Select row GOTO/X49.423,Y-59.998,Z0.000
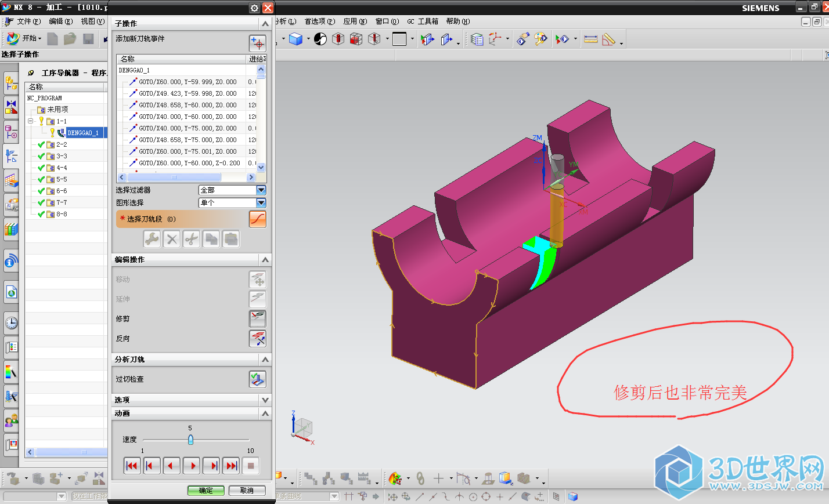 [186, 93]
